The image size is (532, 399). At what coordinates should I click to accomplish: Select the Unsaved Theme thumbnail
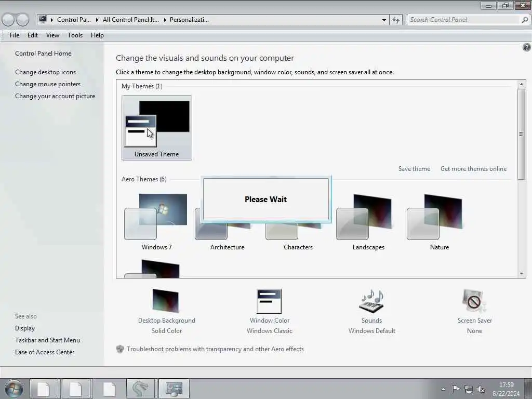(x=157, y=128)
